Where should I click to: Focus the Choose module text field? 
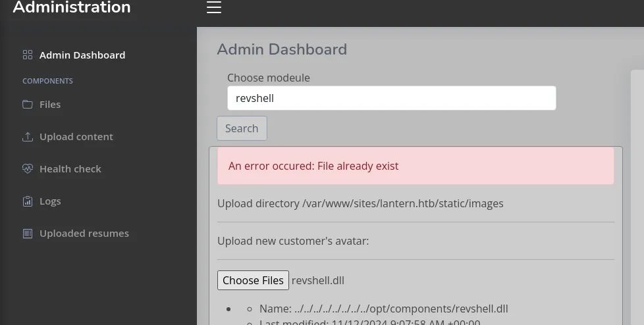pos(391,98)
